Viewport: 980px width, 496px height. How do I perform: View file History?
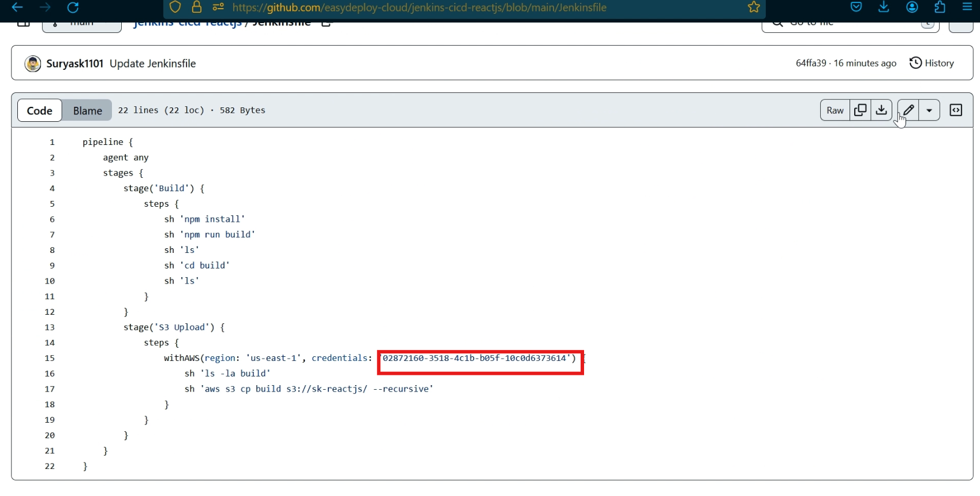point(932,63)
